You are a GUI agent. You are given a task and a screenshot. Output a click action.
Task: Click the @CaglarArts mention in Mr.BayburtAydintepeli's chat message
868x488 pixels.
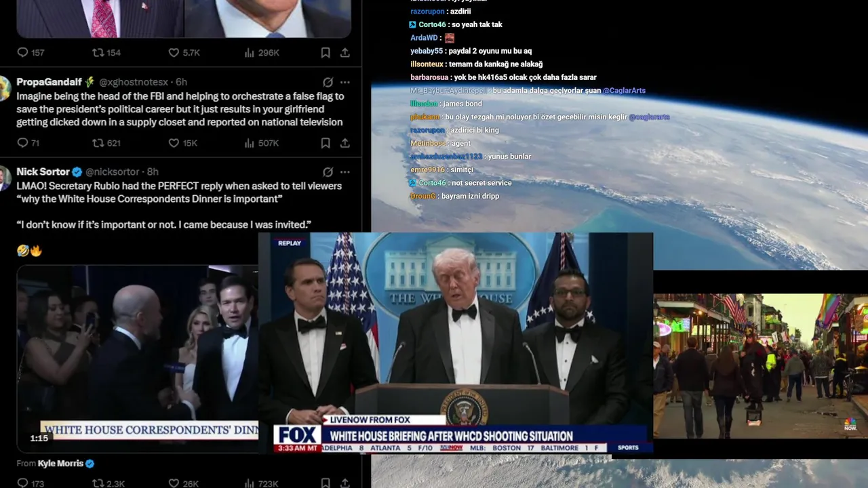tap(624, 91)
